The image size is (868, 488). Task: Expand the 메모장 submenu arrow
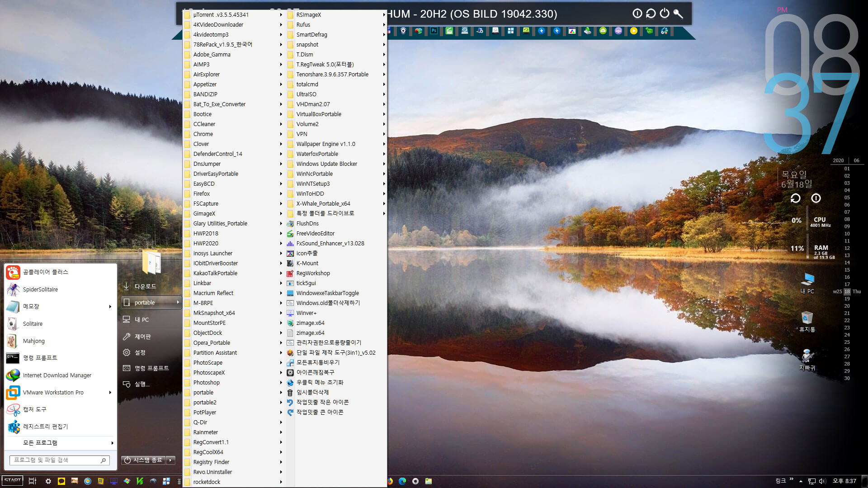[x=110, y=307]
